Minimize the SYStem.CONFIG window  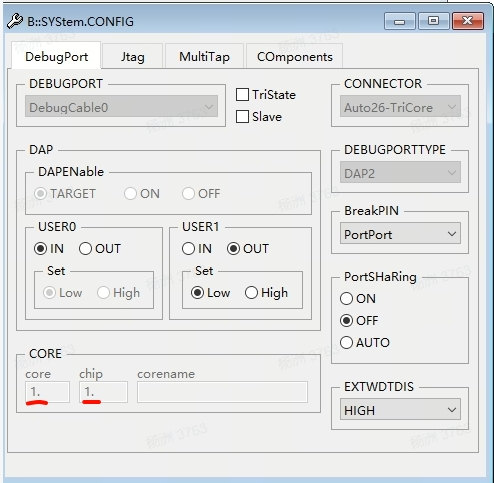399,21
